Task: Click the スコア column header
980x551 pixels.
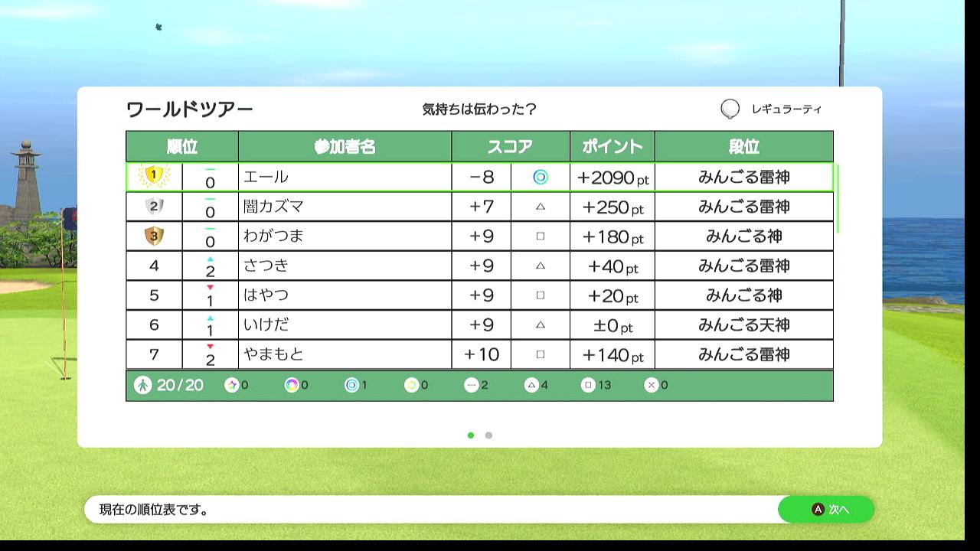Action: click(x=510, y=147)
